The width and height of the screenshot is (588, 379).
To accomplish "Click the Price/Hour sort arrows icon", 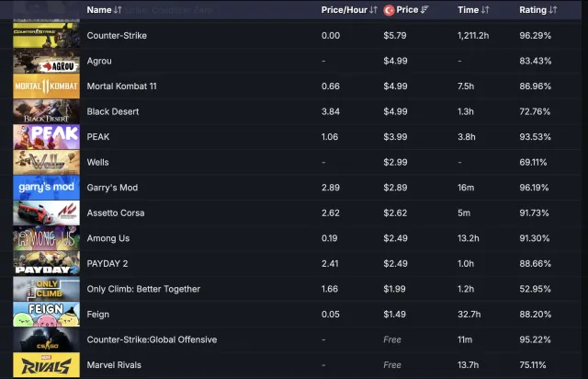I will point(373,10).
